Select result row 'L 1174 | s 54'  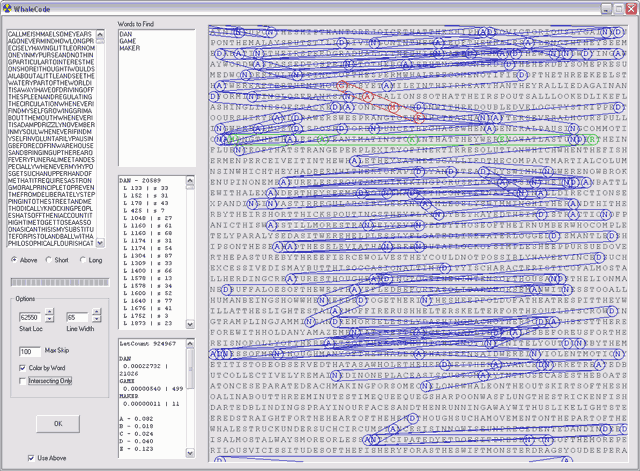click(148, 248)
